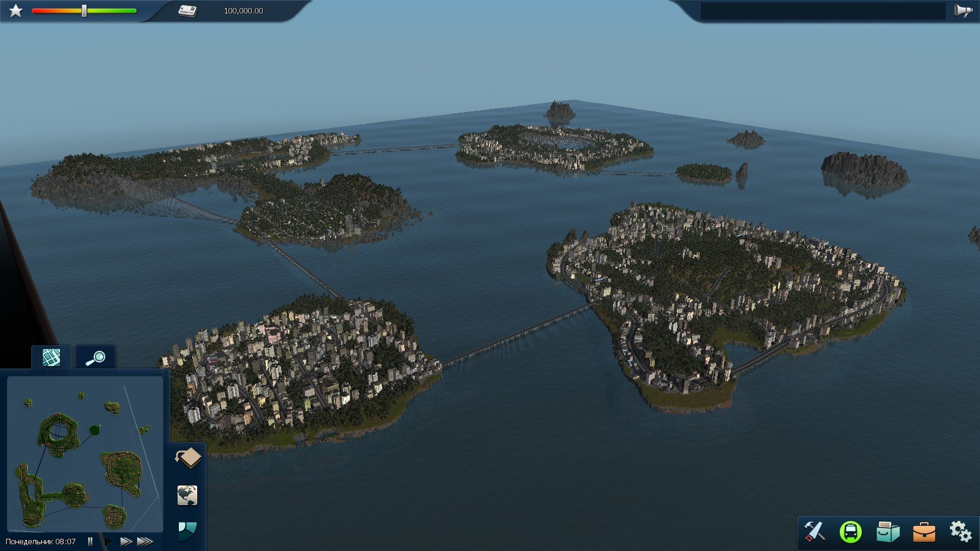Click the rotate layers icon
Image resolution: width=980 pixels, height=551 pixels.
(188, 458)
